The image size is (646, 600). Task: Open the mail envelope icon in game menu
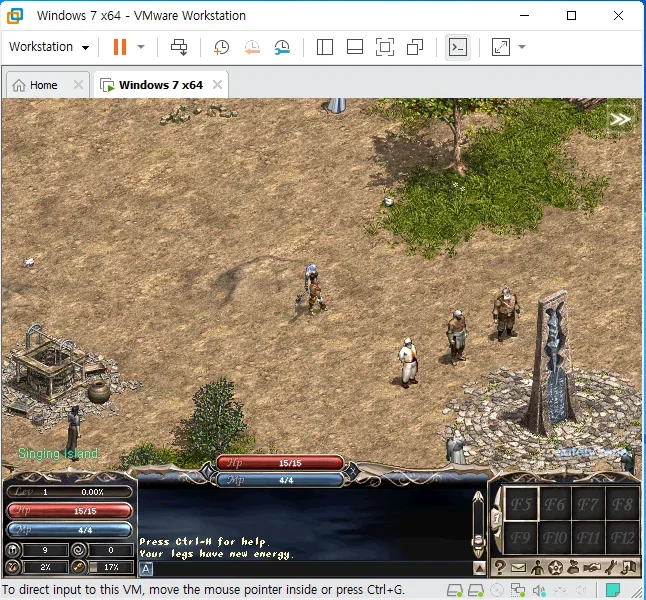[518, 568]
